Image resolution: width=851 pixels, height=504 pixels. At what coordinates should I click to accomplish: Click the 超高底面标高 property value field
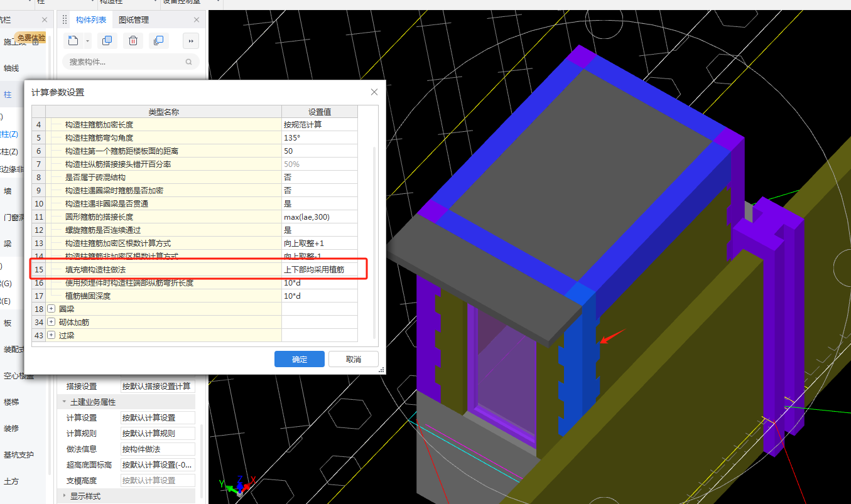pyautogui.click(x=158, y=464)
